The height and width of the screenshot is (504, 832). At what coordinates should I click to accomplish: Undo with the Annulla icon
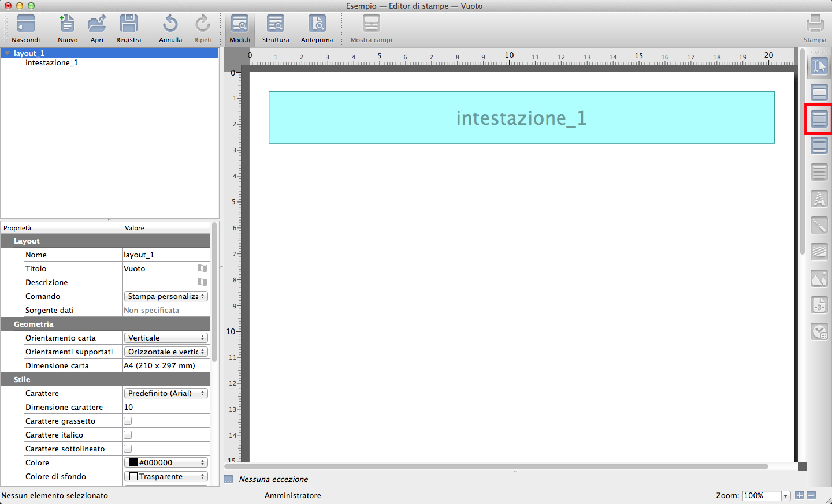[x=170, y=25]
